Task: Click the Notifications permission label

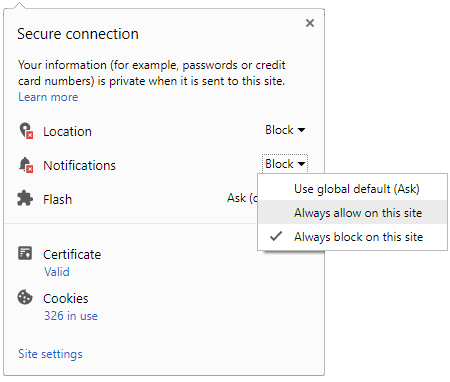Action: tap(79, 165)
